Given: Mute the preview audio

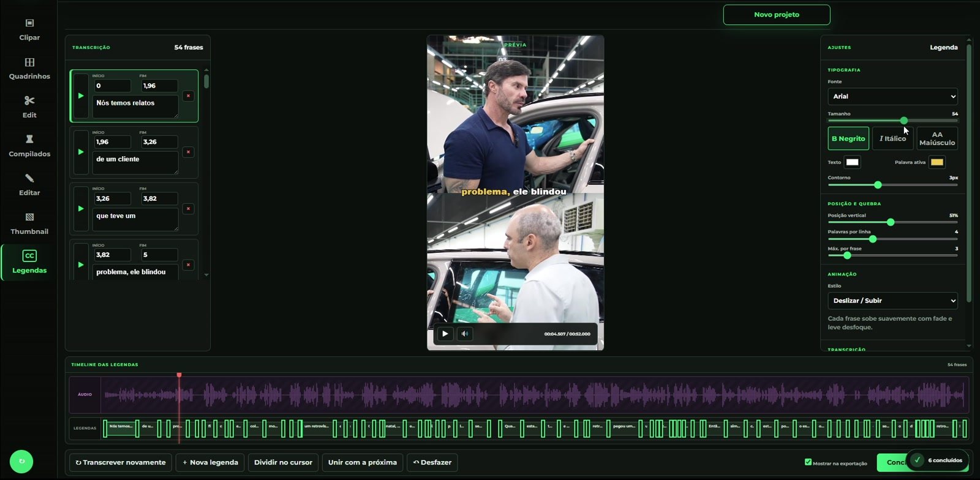Looking at the screenshot, I should point(465,334).
